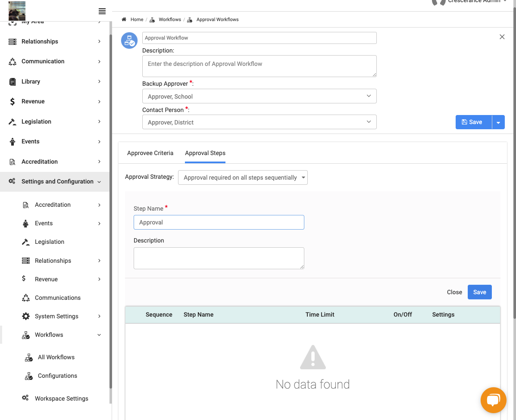The width and height of the screenshot is (516, 420).
Task: Expand the Revenue settings submenu chevron
Action: 100,279
